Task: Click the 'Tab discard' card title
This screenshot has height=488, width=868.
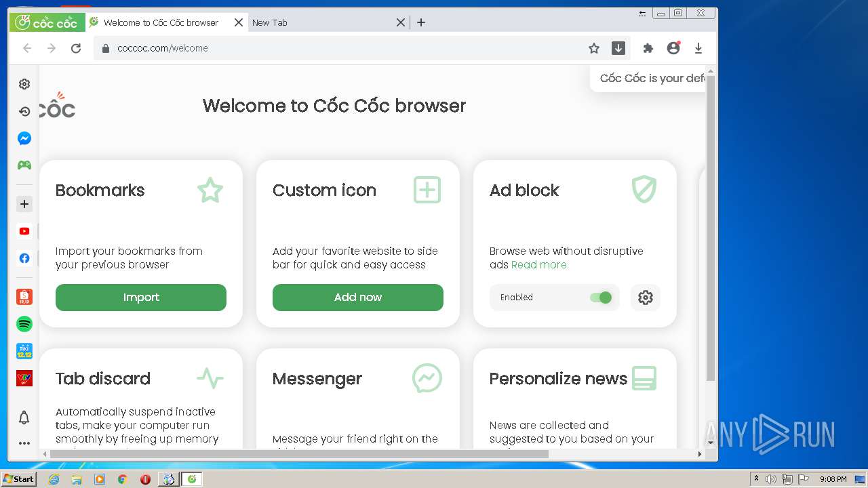Action: pos(103,378)
